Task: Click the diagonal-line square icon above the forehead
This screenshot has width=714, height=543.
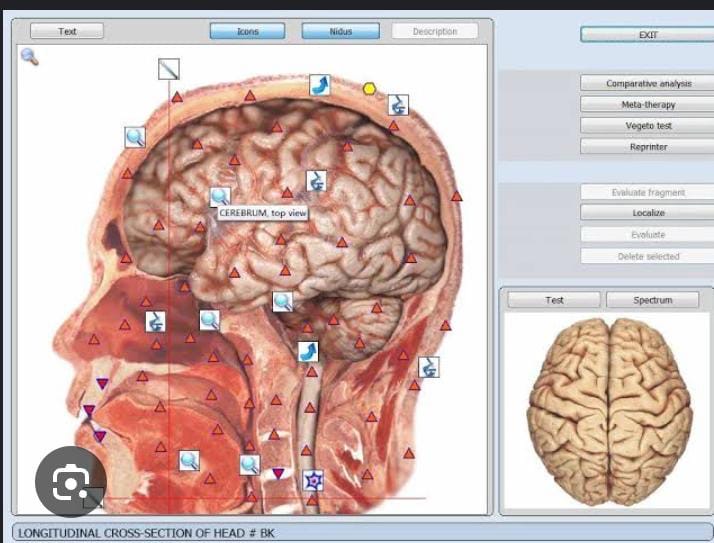Action: [x=168, y=69]
